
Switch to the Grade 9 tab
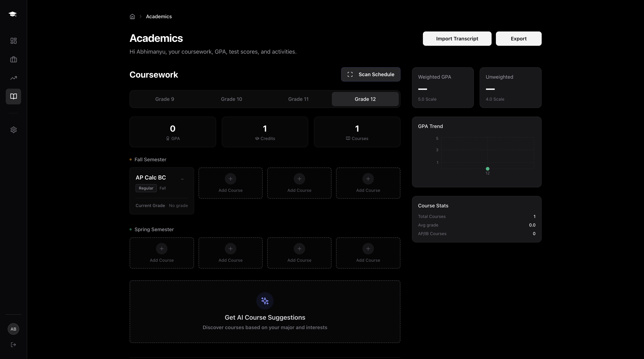point(165,99)
